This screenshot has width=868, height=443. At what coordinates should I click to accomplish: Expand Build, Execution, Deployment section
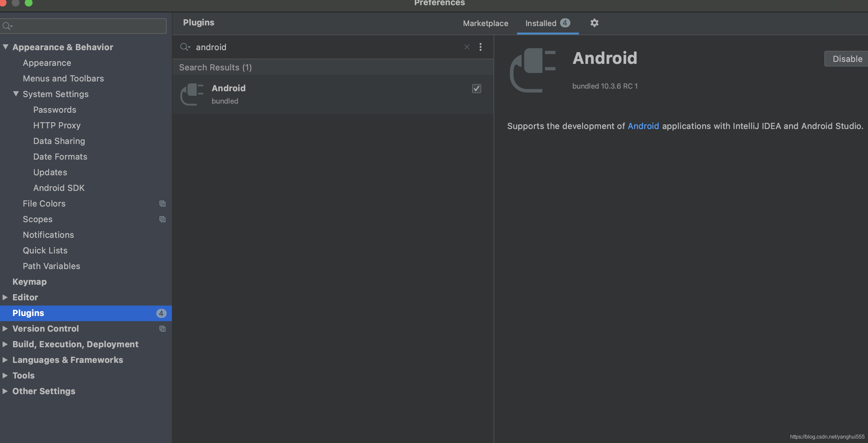click(5, 344)
